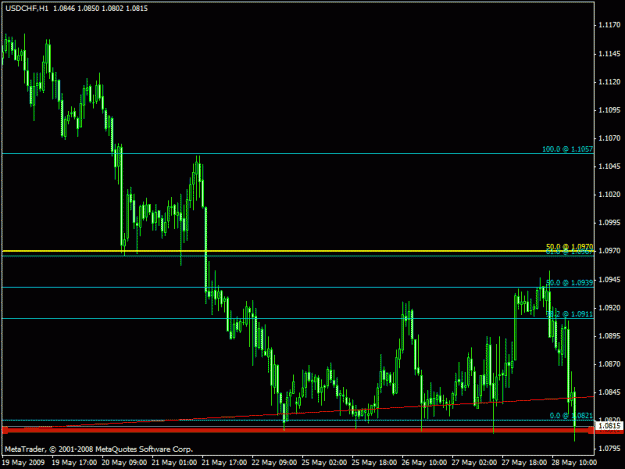
Task: Click the 1.1045 price axis label
Action: (x=609, y=167)
